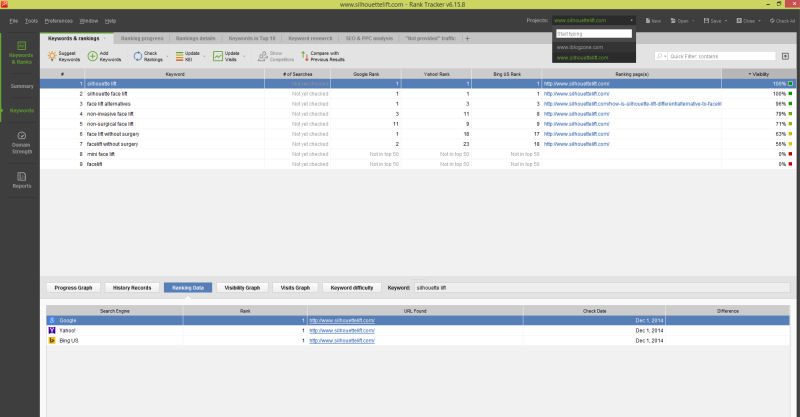Show the Progress Graph panel

click(73, 288)
